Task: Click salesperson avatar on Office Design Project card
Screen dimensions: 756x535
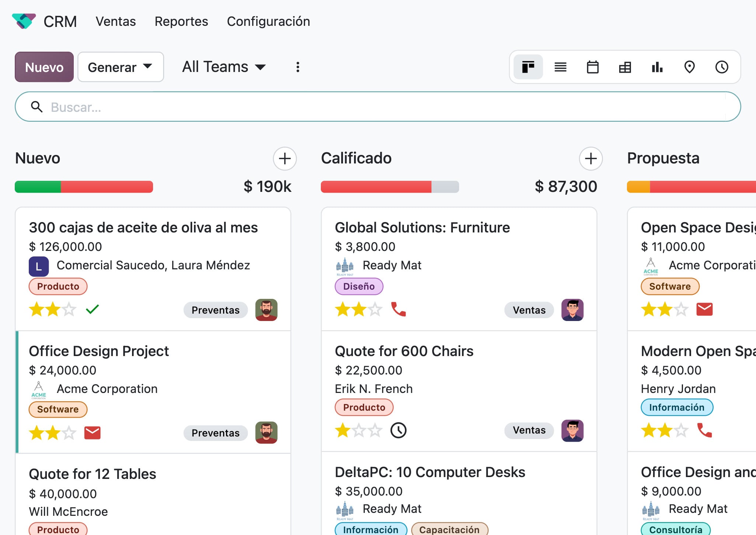Action: tap(266, 433)
